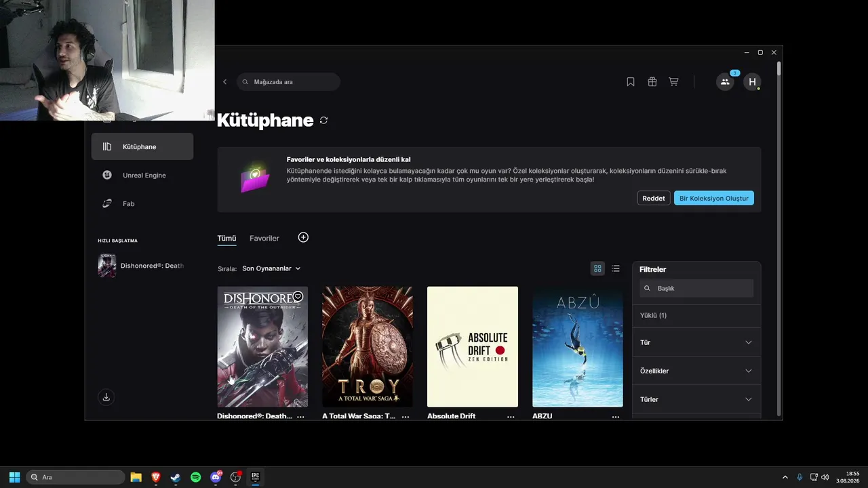Focus the Mağazada ara search field

pyautogui.click(x=289, y=82)
